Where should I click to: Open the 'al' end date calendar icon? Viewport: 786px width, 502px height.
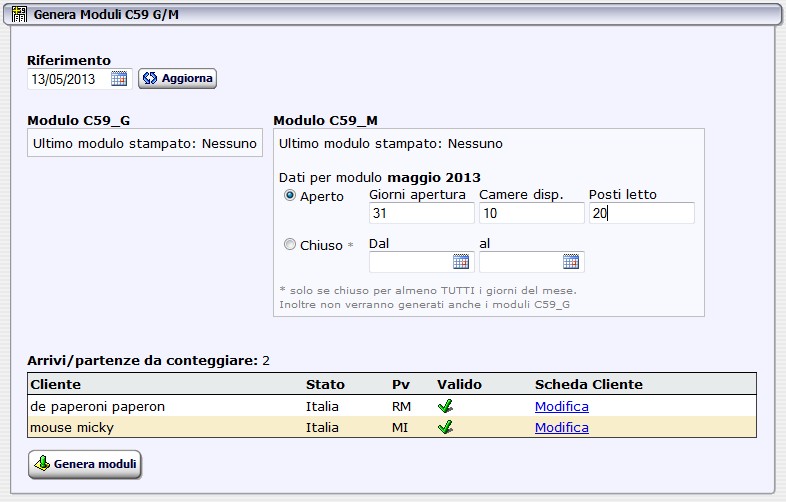[571, 262]
